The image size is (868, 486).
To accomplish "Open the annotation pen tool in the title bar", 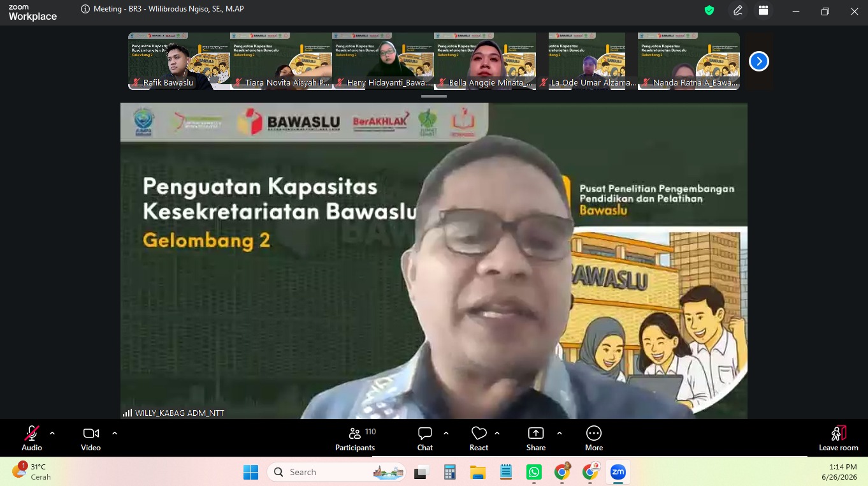I will [738, 10].
